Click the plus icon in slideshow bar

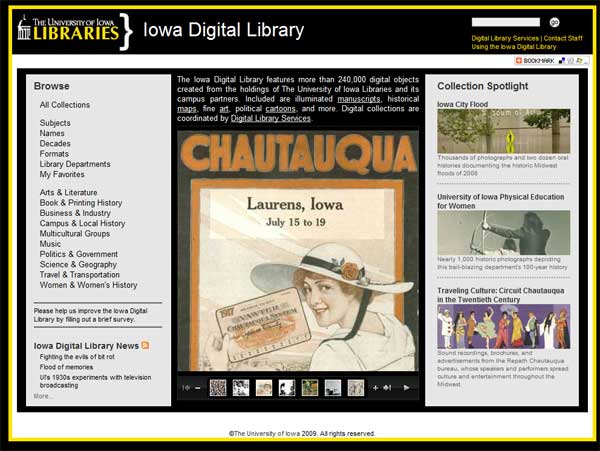[375, 387]
